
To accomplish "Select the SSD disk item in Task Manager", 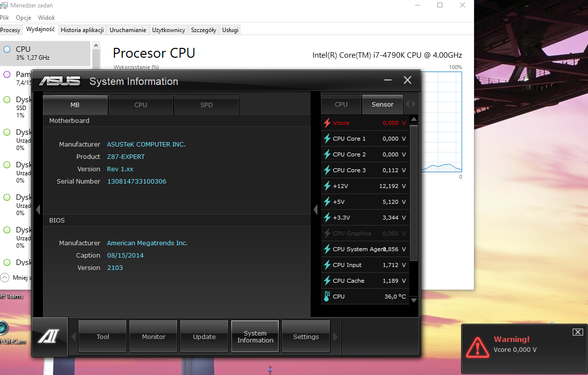I will [x=17, y=107].
